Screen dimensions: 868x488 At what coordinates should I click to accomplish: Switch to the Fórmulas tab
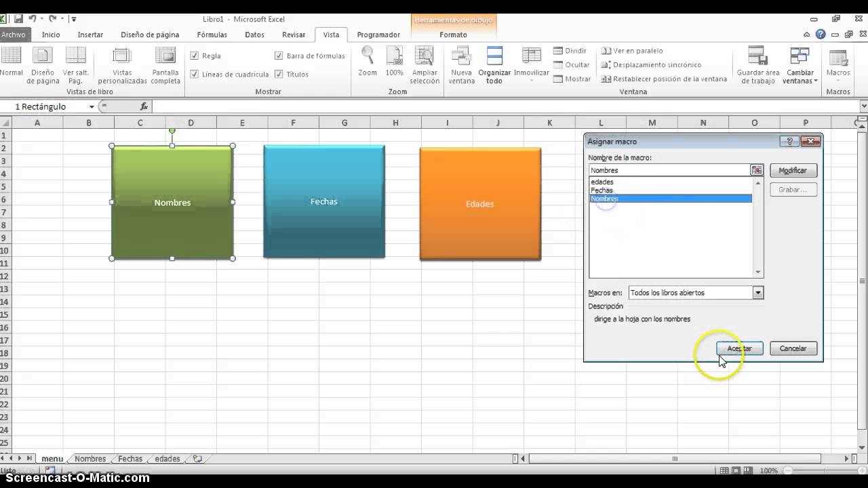click(x=212, y=35)
